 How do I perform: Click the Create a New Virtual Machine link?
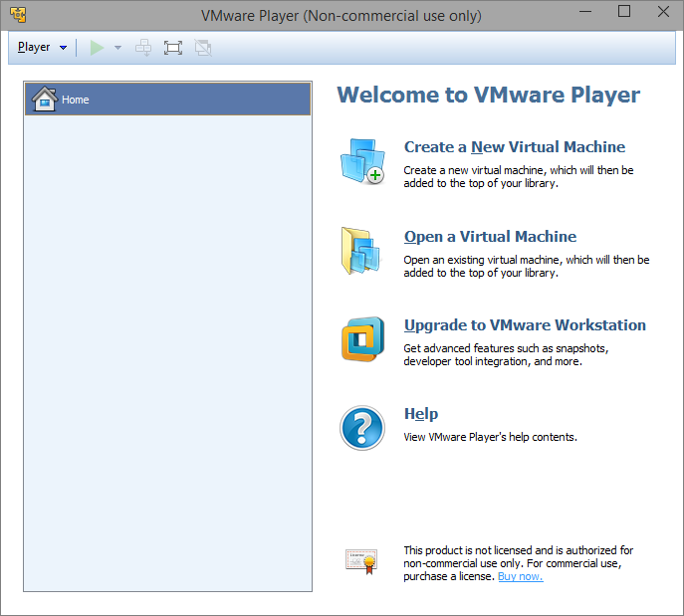pos(515,147)
